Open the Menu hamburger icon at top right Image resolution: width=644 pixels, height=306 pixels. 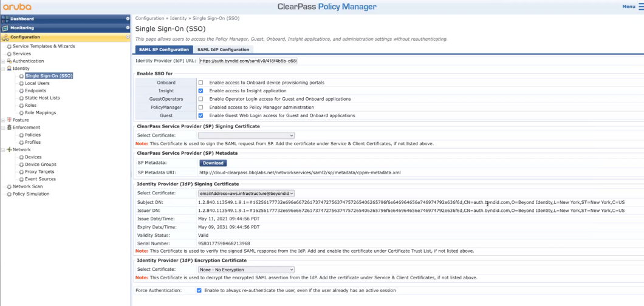coord(640,7)
